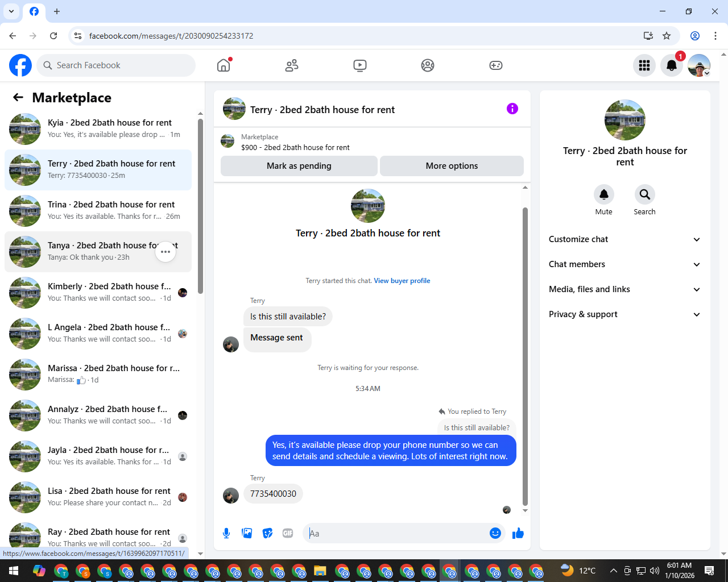Choose a sticker icon

pyautogui.click(x=267, y=533)
